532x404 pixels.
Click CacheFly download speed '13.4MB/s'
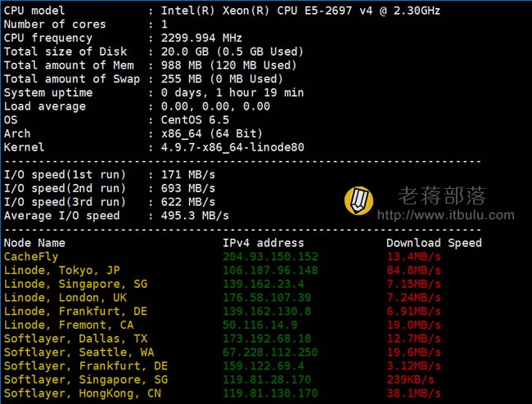413,257
